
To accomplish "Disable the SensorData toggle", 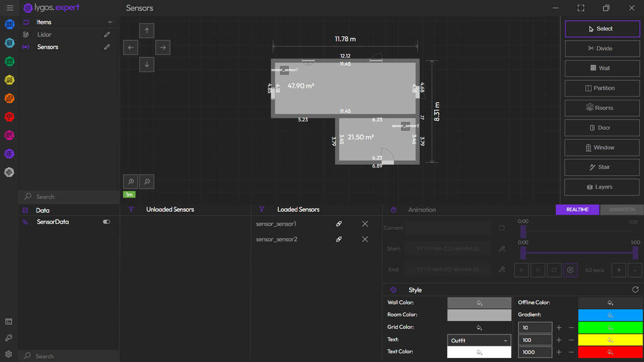I will (106, 221).
